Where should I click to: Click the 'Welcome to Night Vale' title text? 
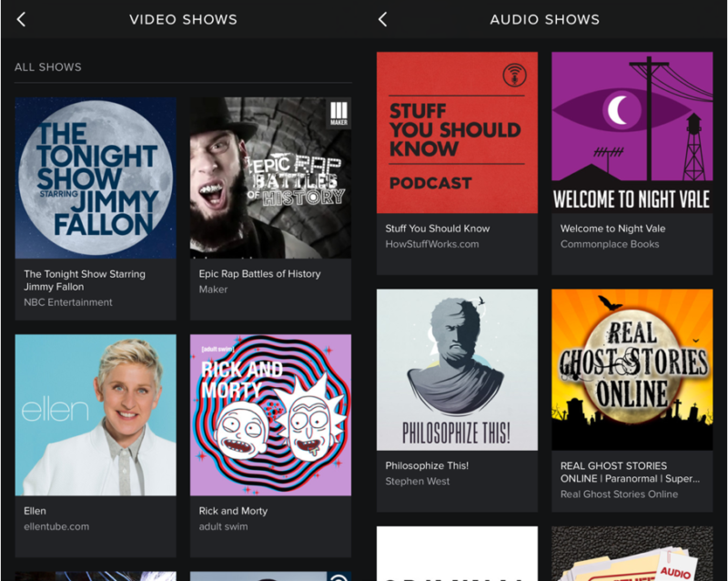pos(612,229)
